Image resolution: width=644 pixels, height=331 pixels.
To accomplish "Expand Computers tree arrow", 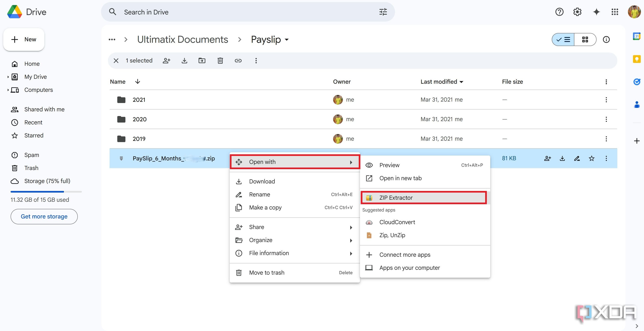I will click(x=8, y=90).
